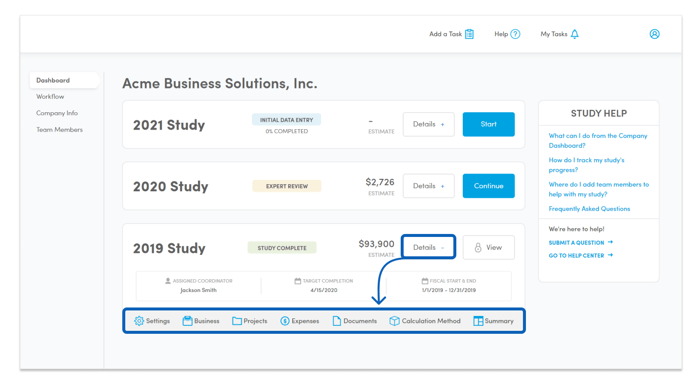Open Help via the question mark icon
Image resolution: width=688 pixels, height=381 pixels.
[x=516, y=34]
